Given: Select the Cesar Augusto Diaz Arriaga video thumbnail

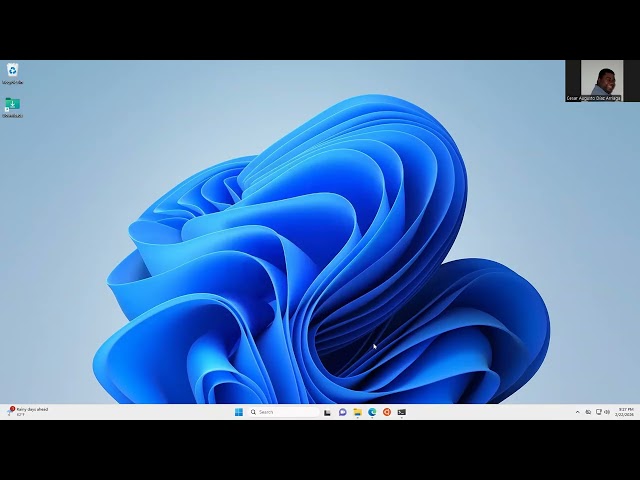Looking at the screenshot, I should pos(602,81).
